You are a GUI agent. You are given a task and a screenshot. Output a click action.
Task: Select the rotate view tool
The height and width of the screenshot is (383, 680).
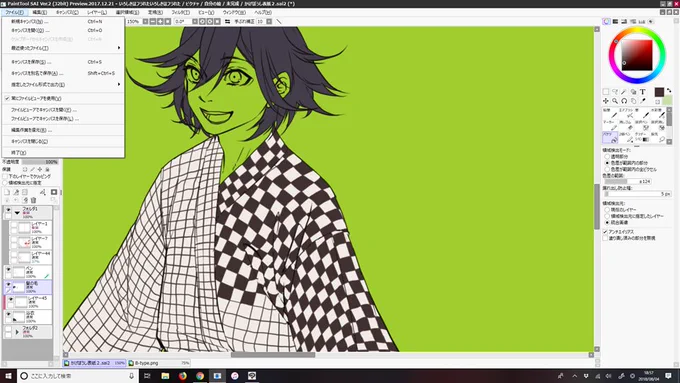coord(624,101)
